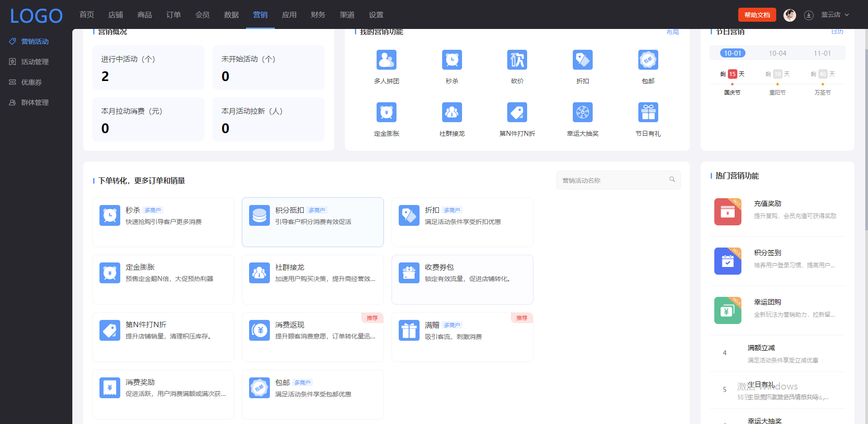Click the 日历 link in 节日营销
The image size is (868, 424).
tap(837, 32)
